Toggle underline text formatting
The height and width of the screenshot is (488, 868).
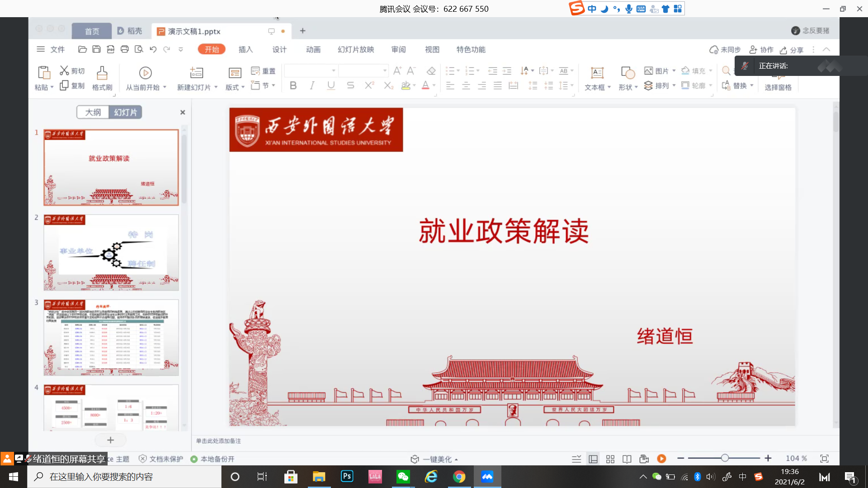[331, 85]
